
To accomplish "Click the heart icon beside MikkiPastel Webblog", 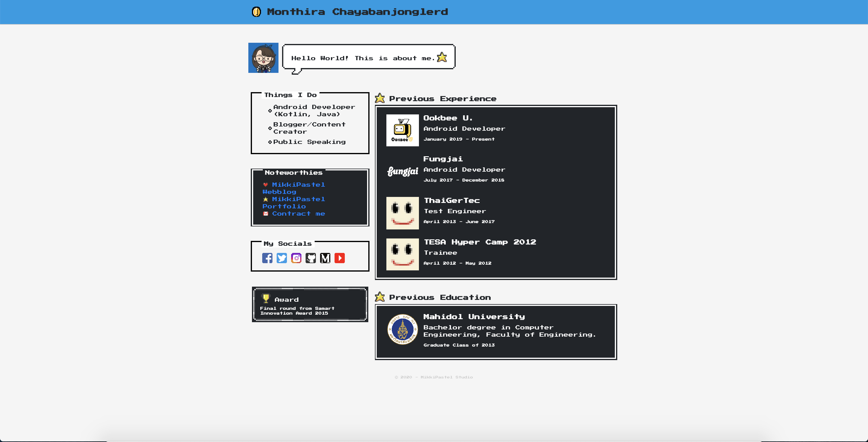I will click(266, 185).
